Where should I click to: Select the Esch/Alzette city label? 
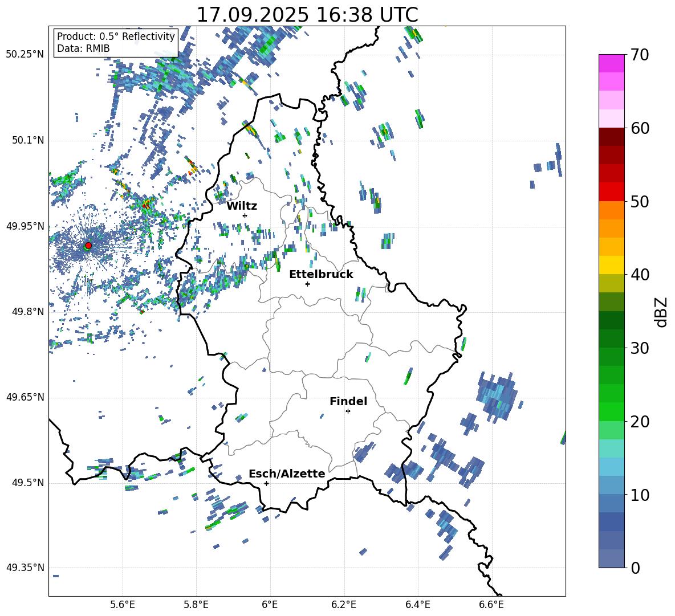(287, 474)
